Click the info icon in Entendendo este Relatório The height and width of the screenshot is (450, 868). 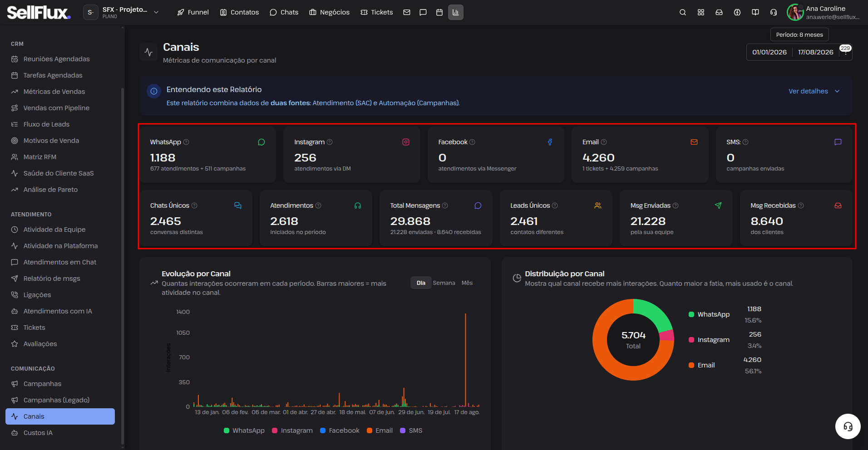coord(154,91)
